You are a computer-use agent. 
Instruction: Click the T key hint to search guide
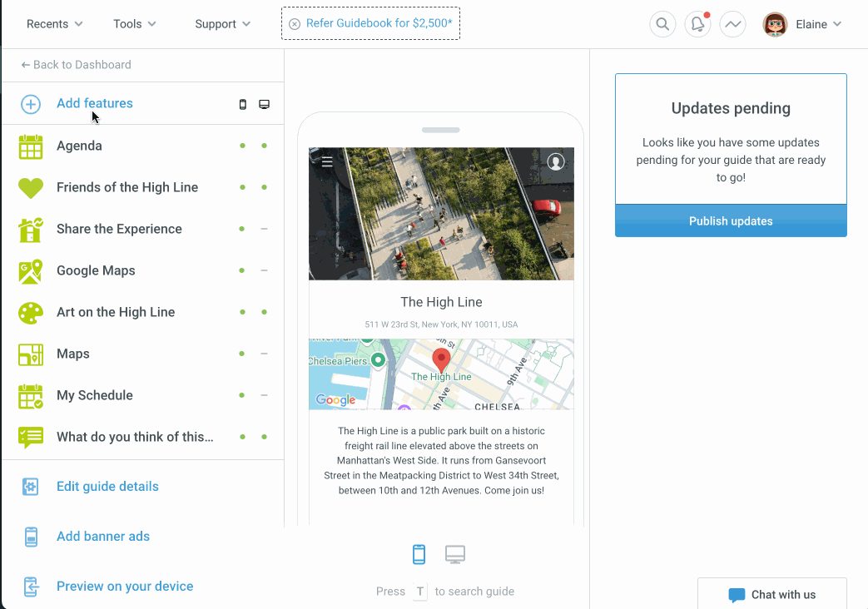pyautogui.click(x=420, y=592)
